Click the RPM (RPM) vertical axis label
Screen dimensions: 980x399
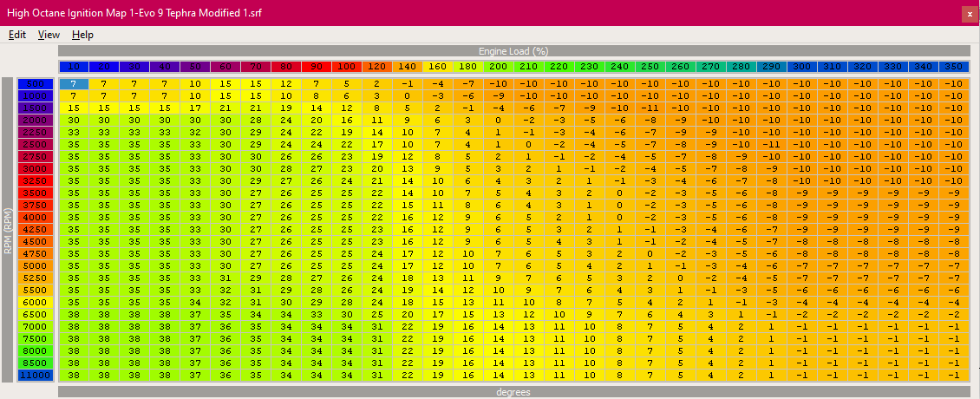click(8, 230)
